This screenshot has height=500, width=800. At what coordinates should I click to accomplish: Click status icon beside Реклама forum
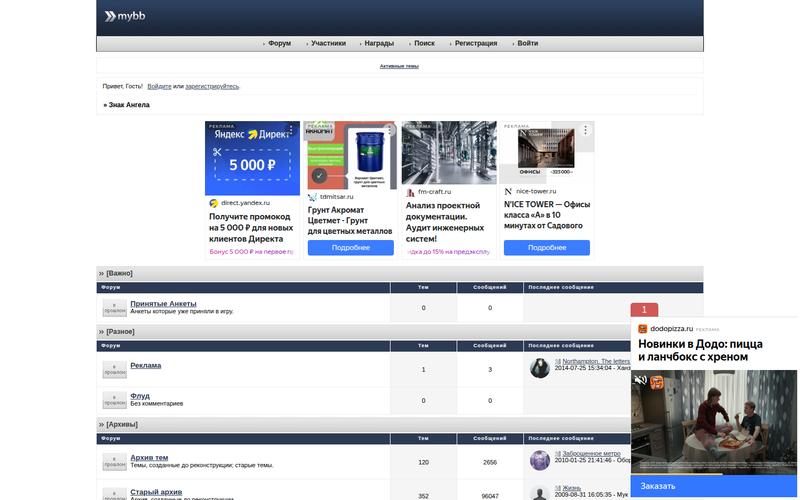click(114, 370)
